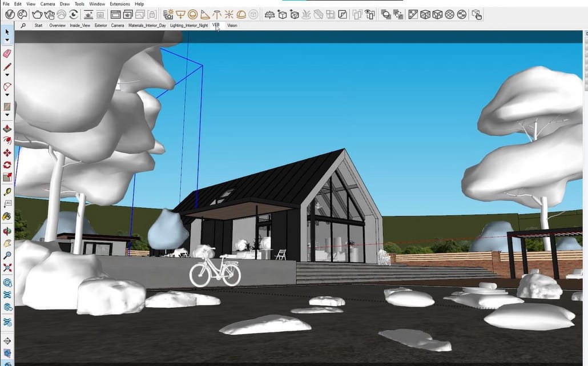The width and height of the screenshot is (588, 366).
Task: Expand the Select tool dropdown arrow
Action: point(7,41)
